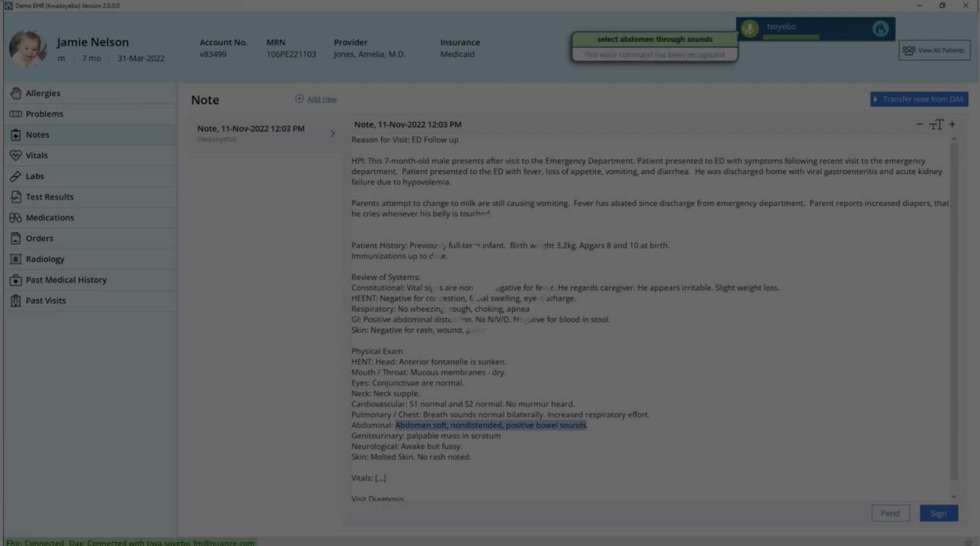The height and width of the screenshot is (546, 980).
Task: Open Past Visits section
Action: pos(89,300)
